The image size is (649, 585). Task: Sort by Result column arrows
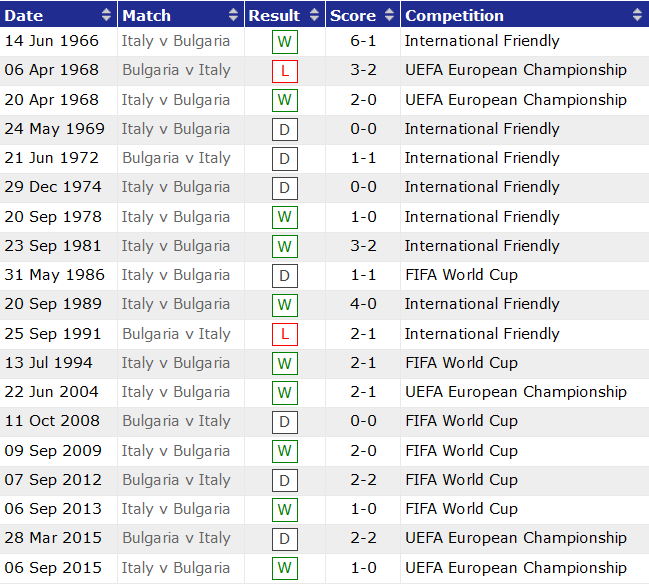[x=314, y=15]
